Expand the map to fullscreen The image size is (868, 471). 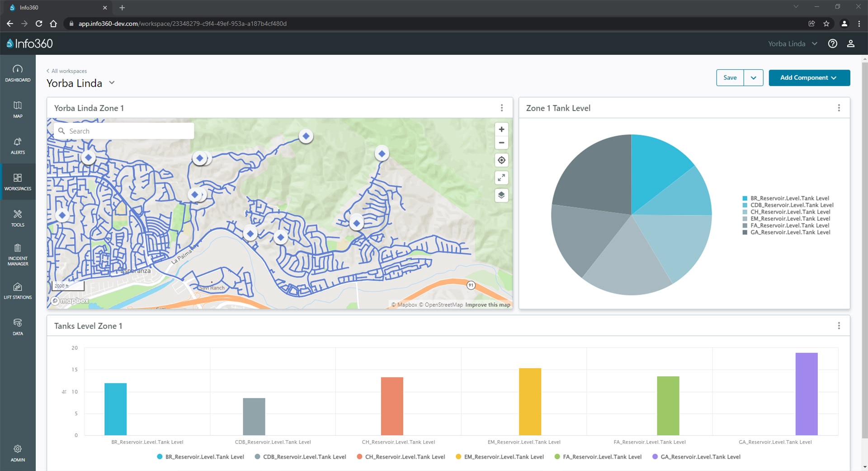point(501,178)
